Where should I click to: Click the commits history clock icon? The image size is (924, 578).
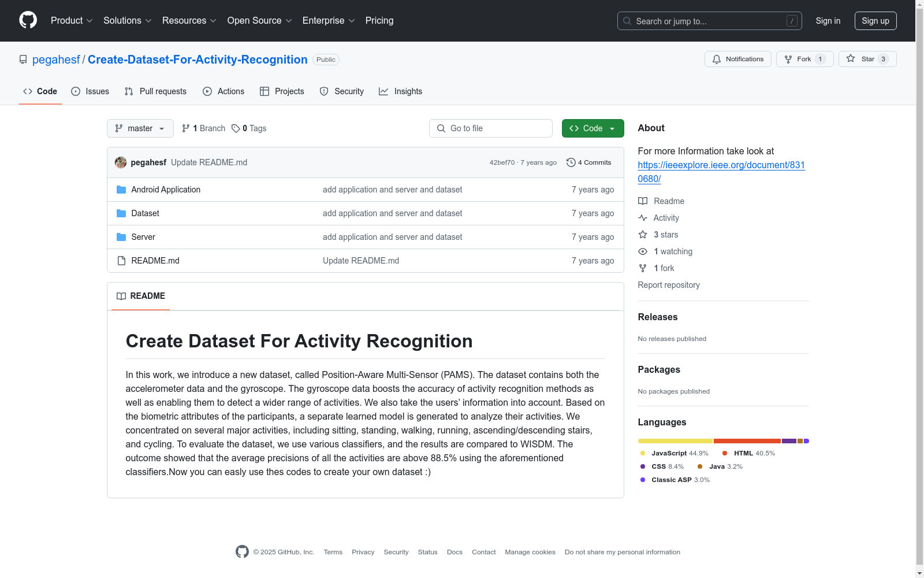coord(571,162)
